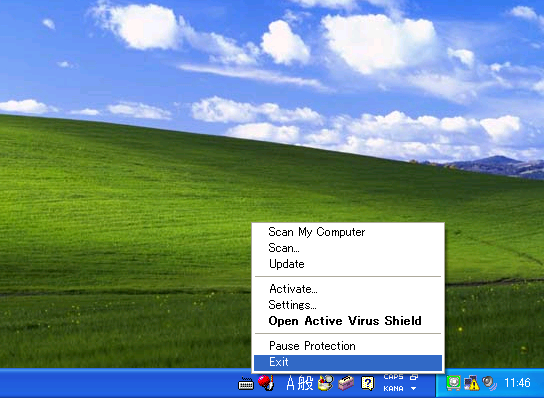The height and width of the screenshot is (398, 544).
Task: Select the Scan... menu entry
Action: point(348,248)
